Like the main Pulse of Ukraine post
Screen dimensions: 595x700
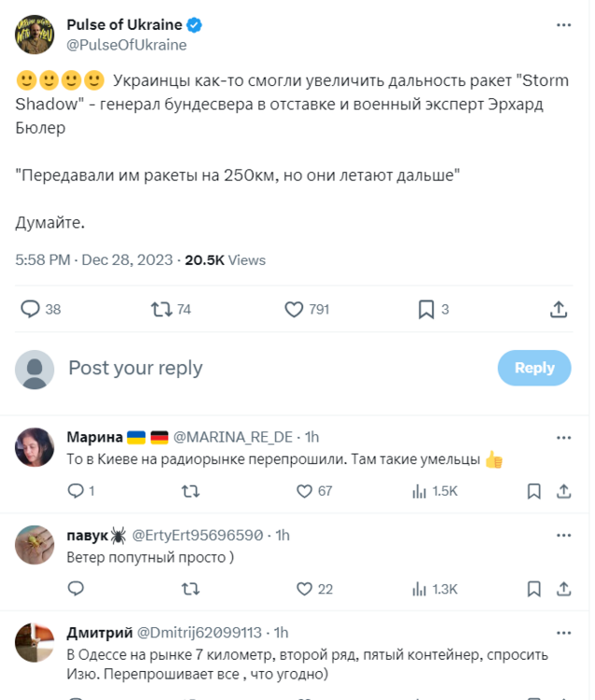click(295, 309)
